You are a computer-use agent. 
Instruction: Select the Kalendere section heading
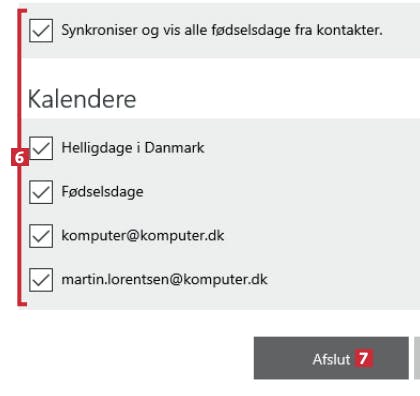[82, 99]
